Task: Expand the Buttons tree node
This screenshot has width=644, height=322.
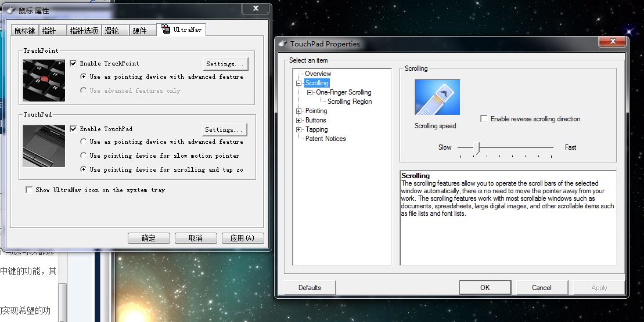Action: [299, 120]
